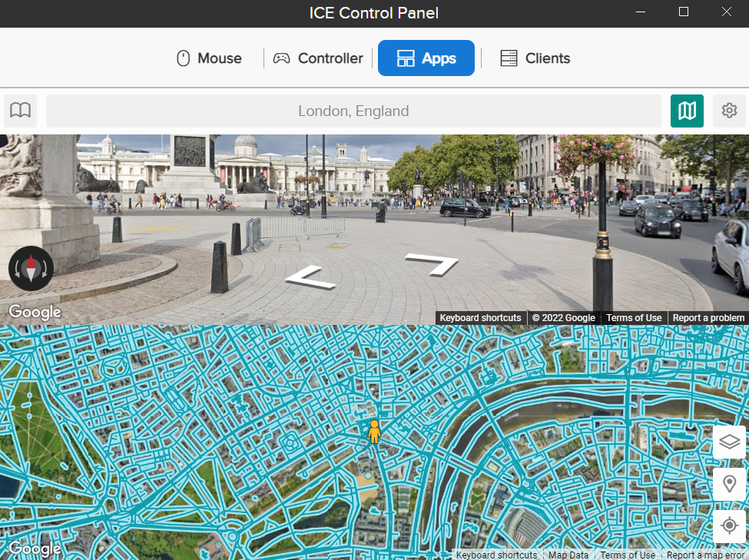Select the Apps tab
Viewport: 749px width, 560px height.
coord(426,58)
